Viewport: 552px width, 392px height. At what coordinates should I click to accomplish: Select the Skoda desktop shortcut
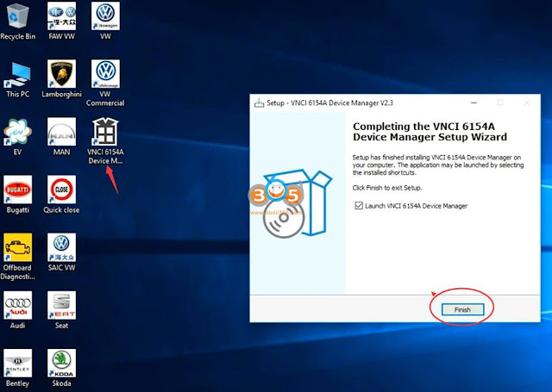[x=61, y=369]
